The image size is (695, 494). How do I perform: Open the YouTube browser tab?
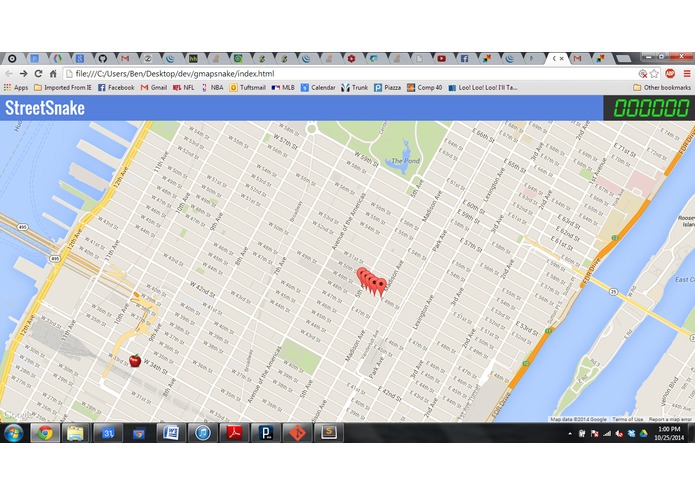click(x=441, y=58)
